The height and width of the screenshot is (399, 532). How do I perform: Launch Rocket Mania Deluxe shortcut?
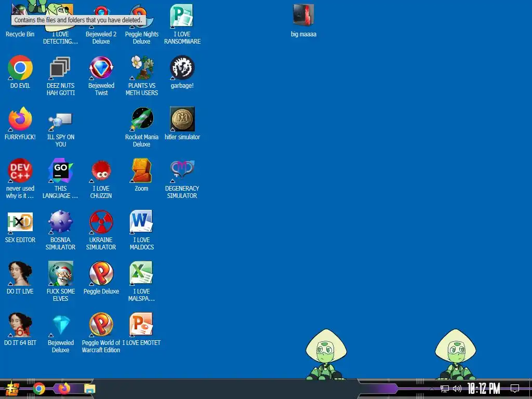(x=142, y=127)
